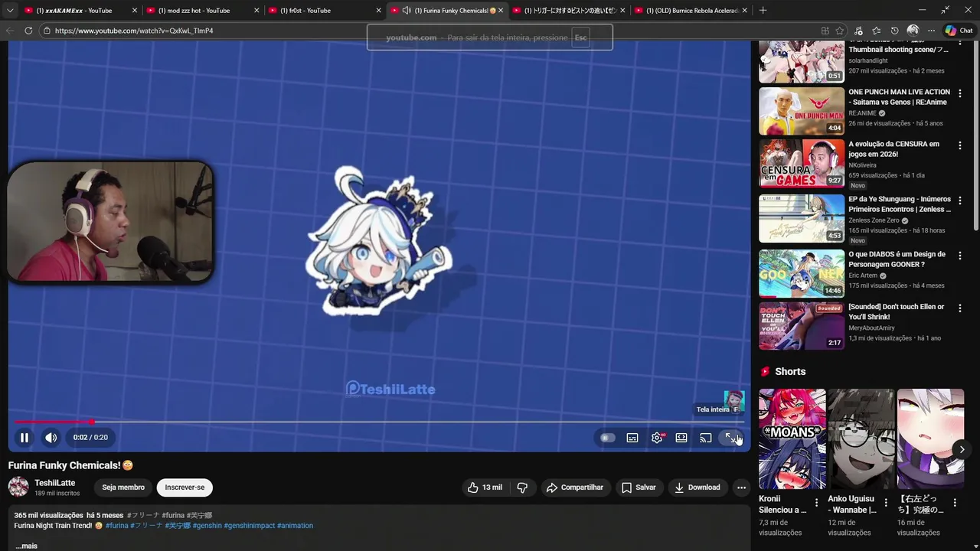The height and width of the screenshot is (551, 980).
Task: Mute the Furina tab via its speaker icon
Action: click(407, 11)
